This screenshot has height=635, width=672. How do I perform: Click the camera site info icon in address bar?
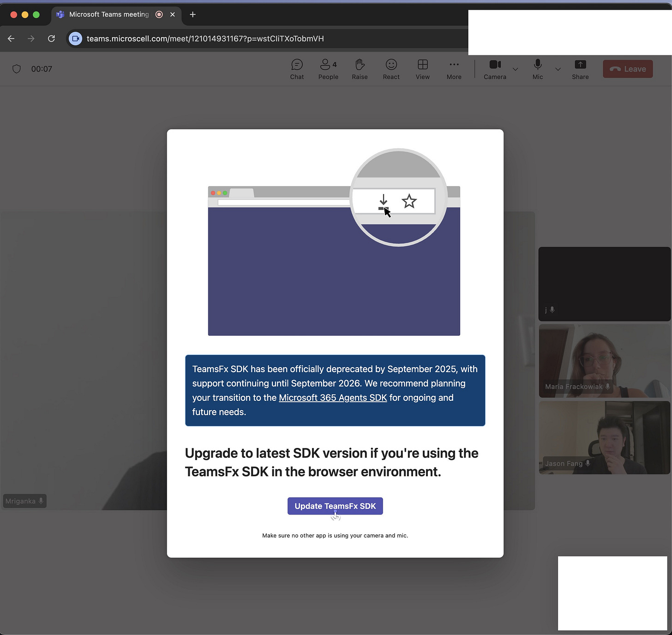[76, 39]
